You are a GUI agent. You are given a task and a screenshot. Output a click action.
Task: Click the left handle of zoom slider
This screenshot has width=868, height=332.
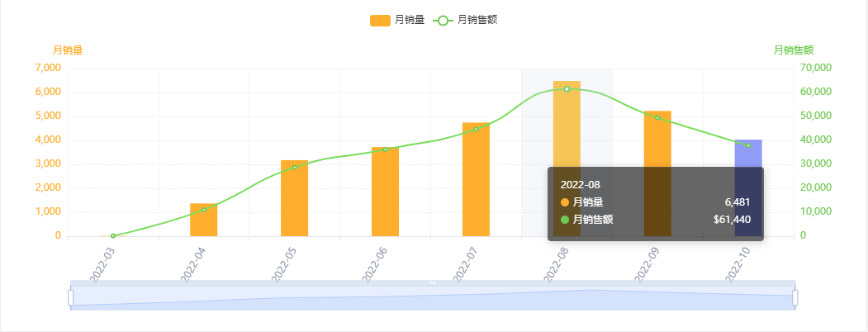pyautogui.click(x=71, y=297)
